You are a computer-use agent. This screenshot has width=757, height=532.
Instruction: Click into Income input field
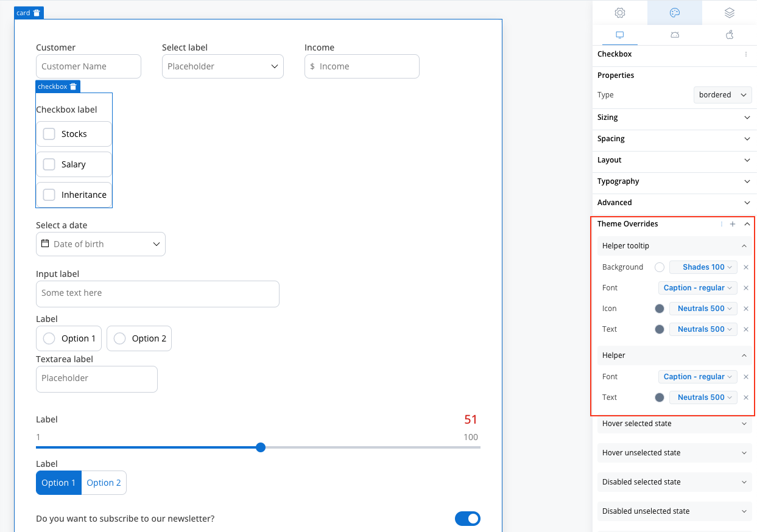[x=362, y=66]
